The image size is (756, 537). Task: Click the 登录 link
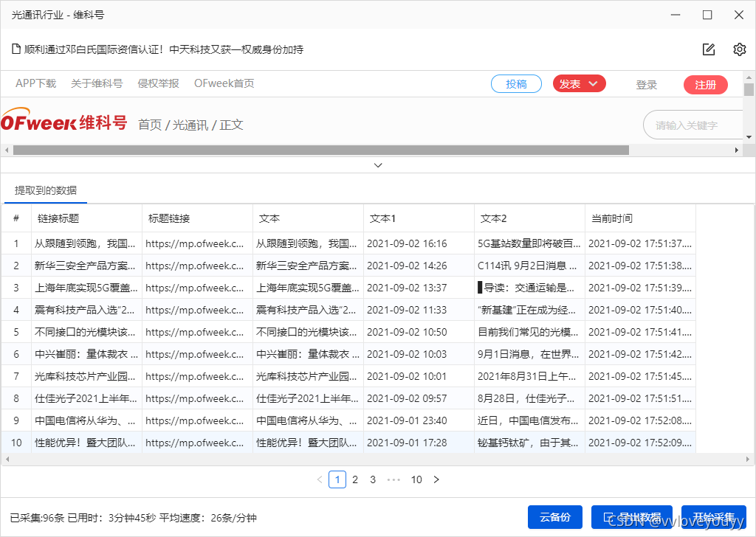point(646,85)
